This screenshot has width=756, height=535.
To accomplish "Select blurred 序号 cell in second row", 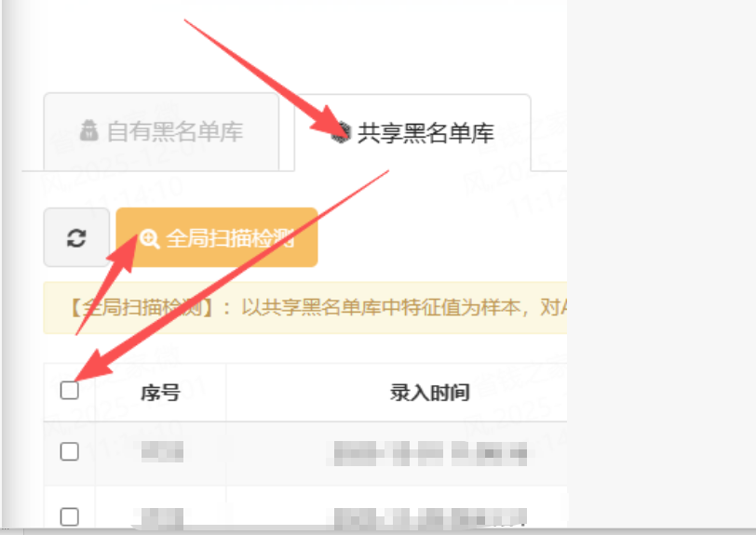I will point(161,517).
